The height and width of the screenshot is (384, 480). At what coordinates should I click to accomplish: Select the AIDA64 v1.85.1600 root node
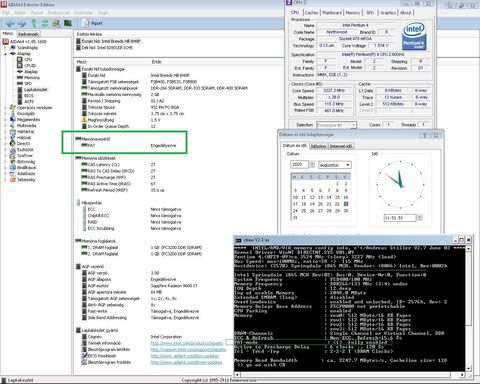pos(25,42)
